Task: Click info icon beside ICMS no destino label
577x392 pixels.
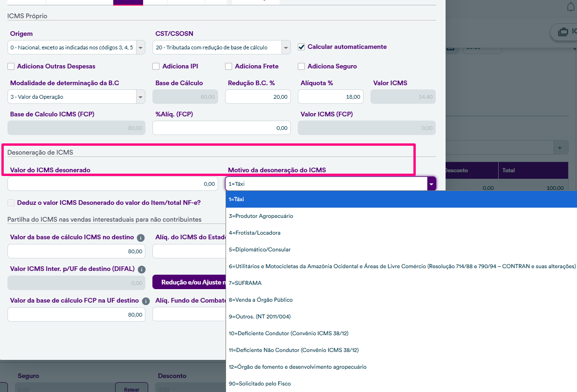Action: 140,237
